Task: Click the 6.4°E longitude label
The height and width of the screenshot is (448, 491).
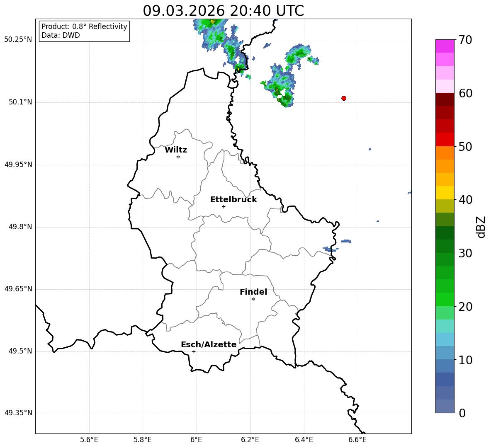Action: 304,440
